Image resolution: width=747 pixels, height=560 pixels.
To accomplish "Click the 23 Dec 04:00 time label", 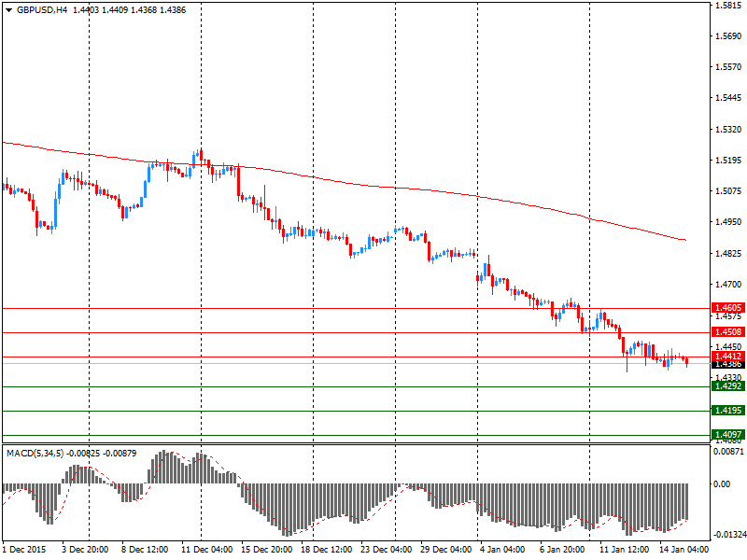I will point(386,550).
